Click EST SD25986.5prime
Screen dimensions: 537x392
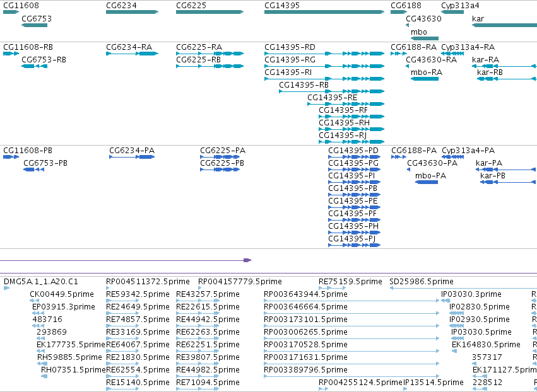pyautogui.click(x=422, y=282)
